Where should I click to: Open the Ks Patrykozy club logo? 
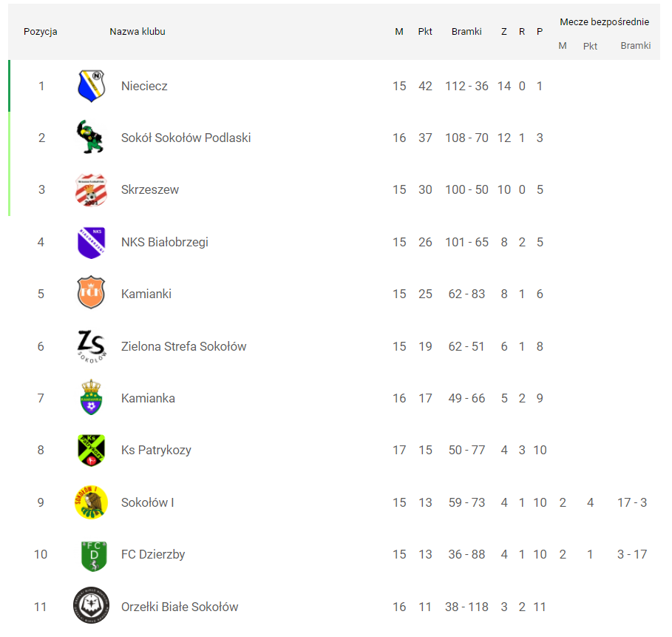click(x=92, y=450)
